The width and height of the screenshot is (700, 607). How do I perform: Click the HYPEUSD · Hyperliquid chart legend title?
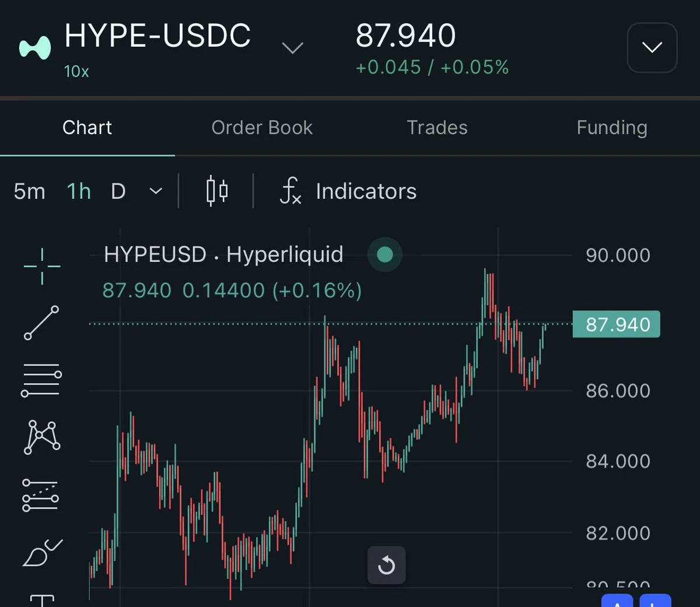[223, 255]
